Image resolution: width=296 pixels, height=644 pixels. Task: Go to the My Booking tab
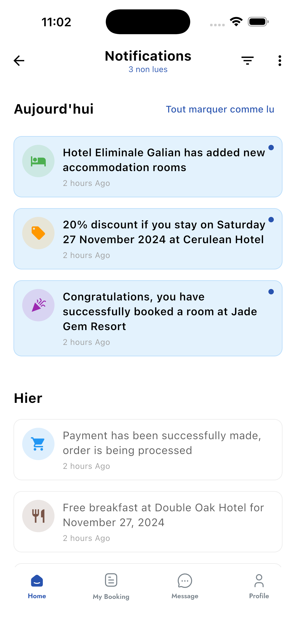111,586
